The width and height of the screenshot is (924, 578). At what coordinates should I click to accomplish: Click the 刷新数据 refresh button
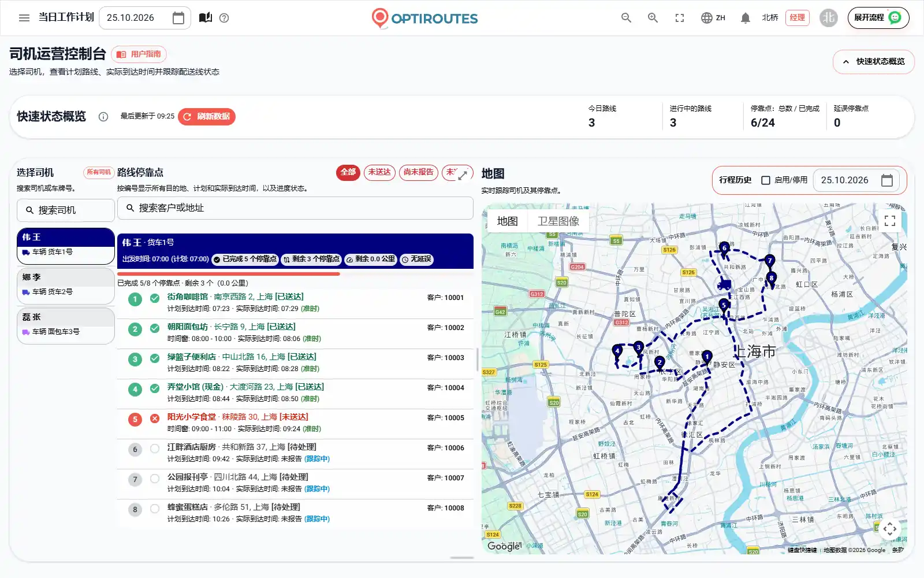pos(207,117)
